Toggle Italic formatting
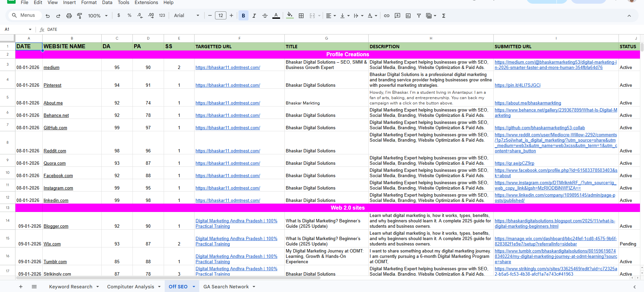The image size is (644, 292). point(254,15)
